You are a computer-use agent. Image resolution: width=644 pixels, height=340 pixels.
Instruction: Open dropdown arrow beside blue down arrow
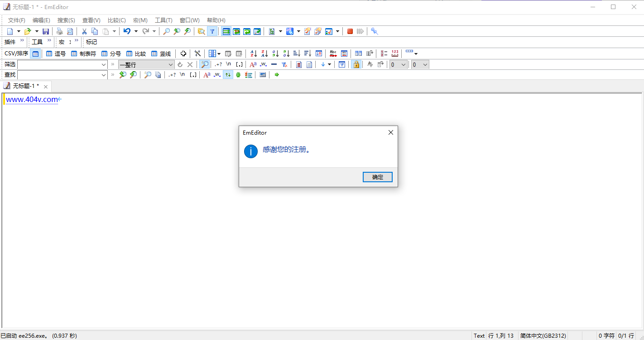(330, 64)
